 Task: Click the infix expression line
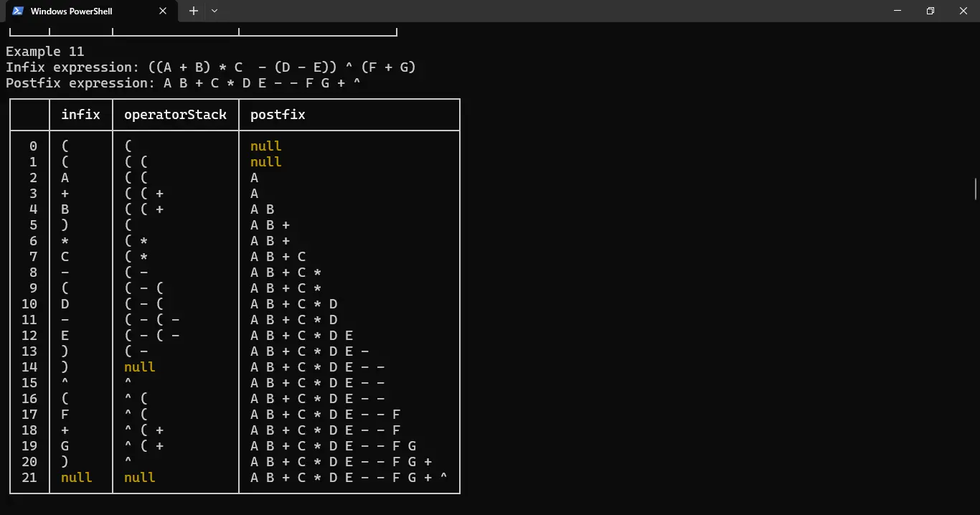click(x=210, y=66)
